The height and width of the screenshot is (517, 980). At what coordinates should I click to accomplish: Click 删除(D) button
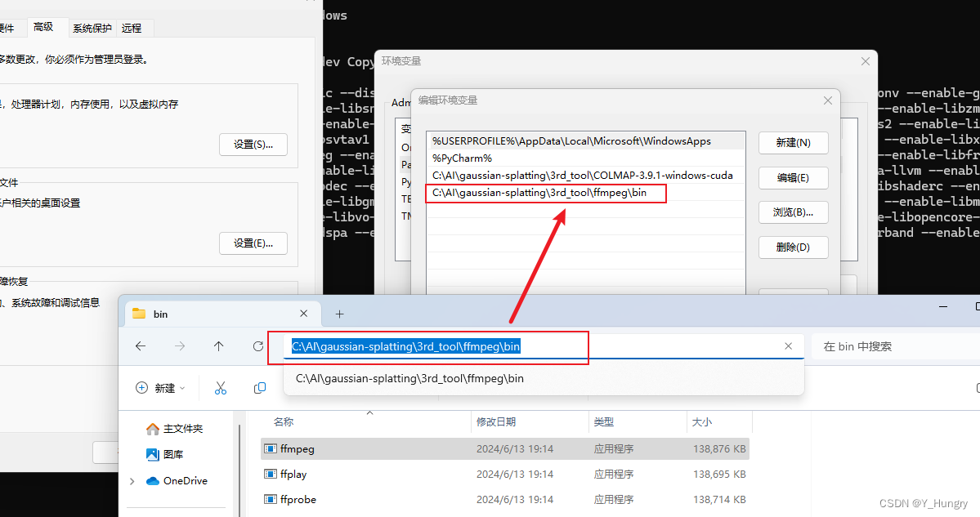point(793,247)
